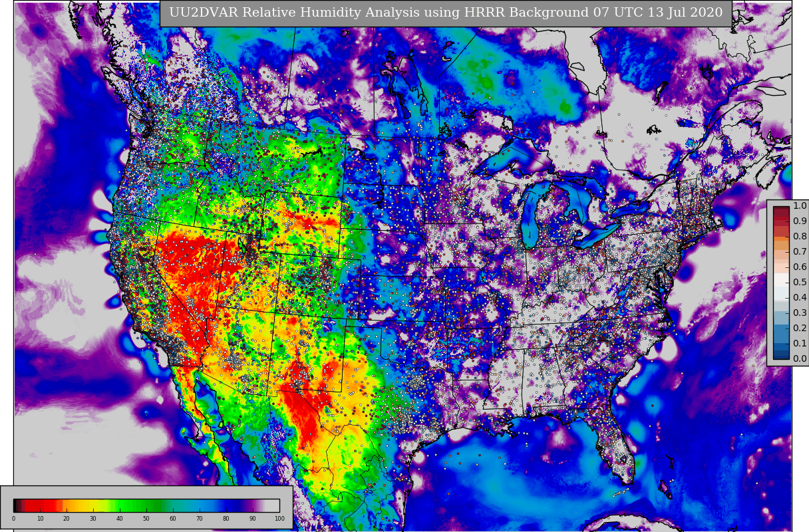Click the 0.7 label on right colorbar
809x532 pixels.
pos(799,252)
